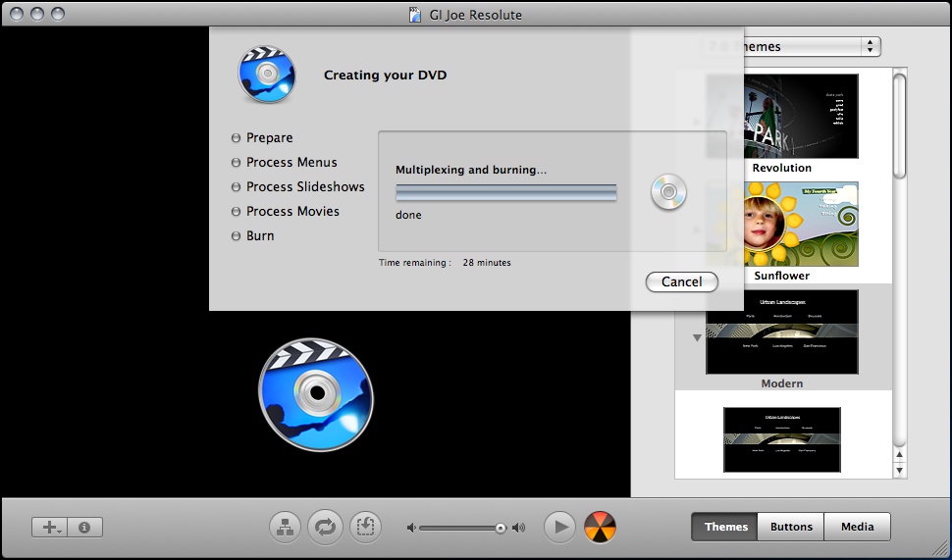Open the info inspector button
Viewport: 952px width, 560px height.
tap(85, 528)
